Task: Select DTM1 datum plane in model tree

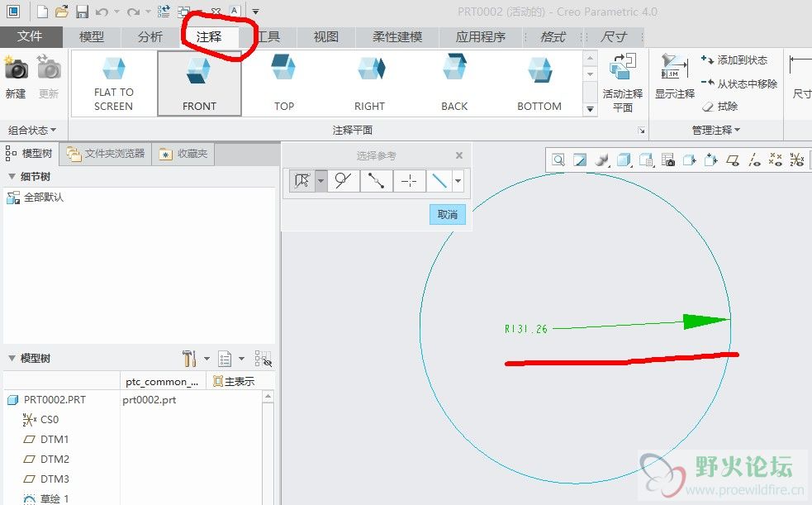Action: (x=46, y=439)
